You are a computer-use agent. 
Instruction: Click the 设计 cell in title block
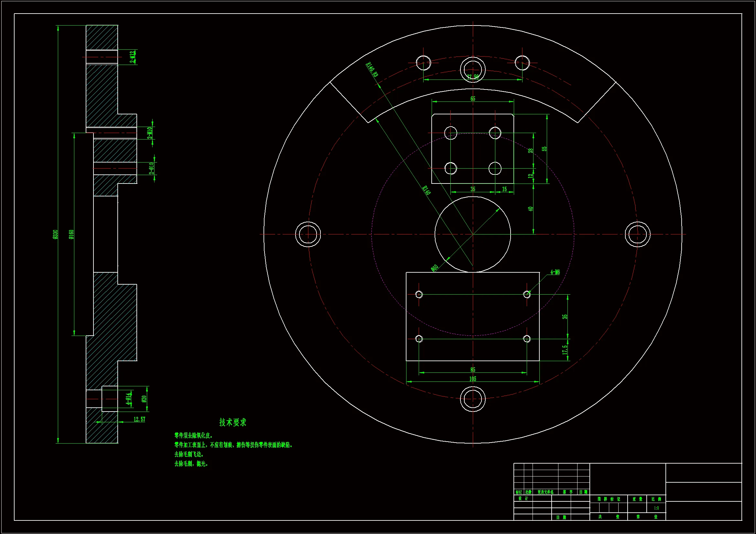[x=523, y=498]
